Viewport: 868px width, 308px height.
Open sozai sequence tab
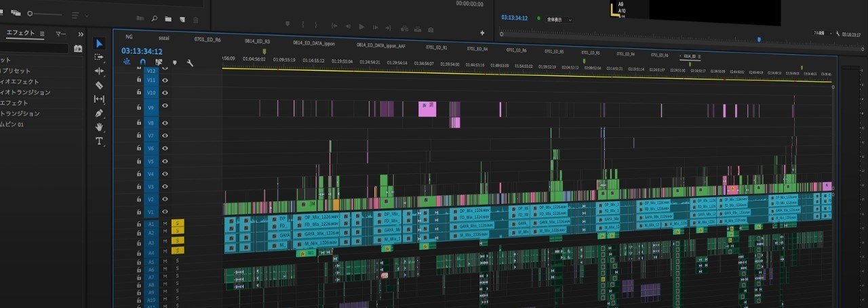tap(165, 39)
